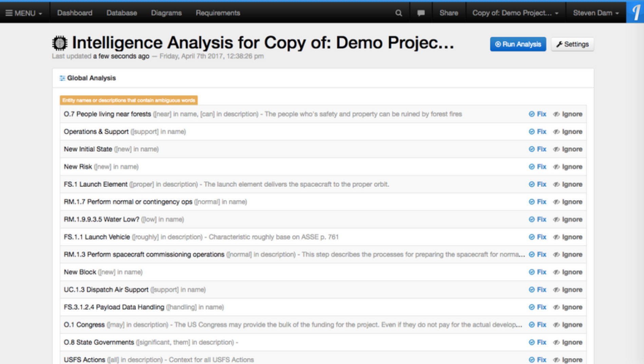Open the O.1 Congress entity entry
Image resolution: width=644 pixels, height=364 pixels.
coord(84,325)
